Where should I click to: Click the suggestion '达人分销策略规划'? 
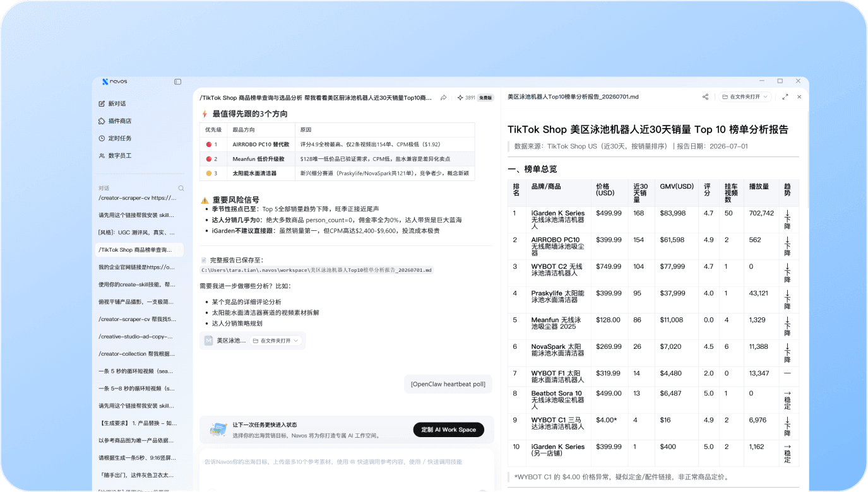click(x=237, y=324)
